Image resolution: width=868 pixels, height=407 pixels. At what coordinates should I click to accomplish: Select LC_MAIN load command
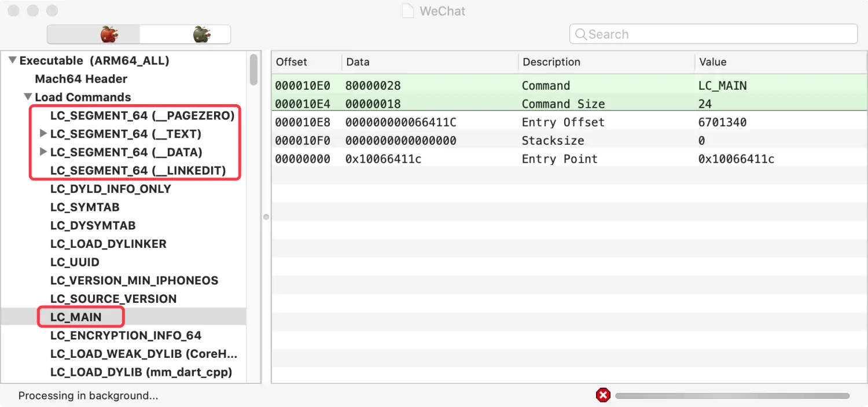tap(76, 317)
